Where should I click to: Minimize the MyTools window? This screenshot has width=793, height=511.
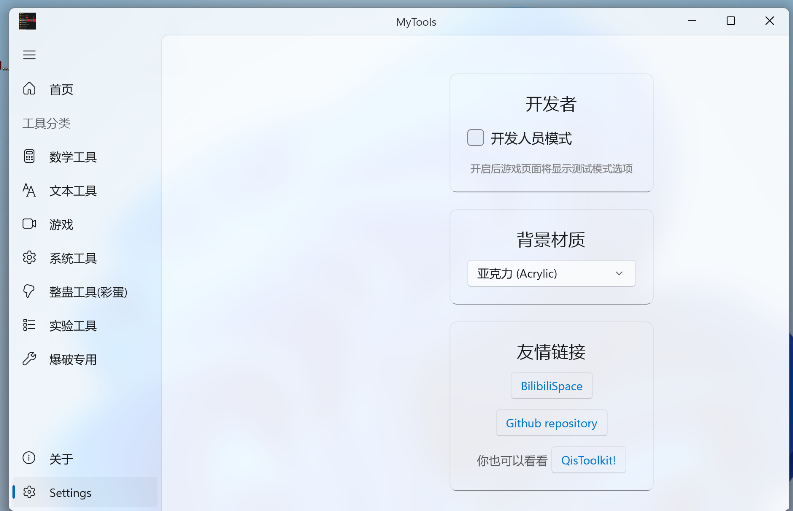pyautogui.click(x=692, y=21)
